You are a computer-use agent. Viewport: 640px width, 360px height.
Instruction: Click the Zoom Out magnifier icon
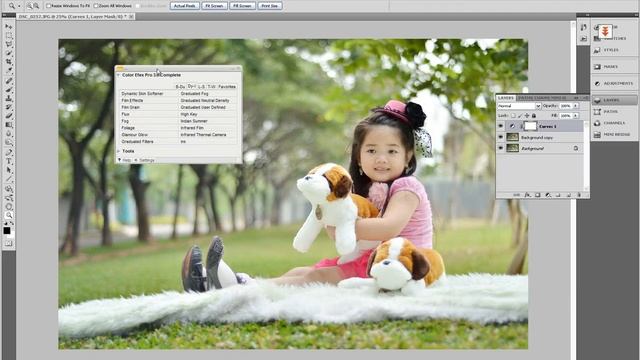point(36,6)
